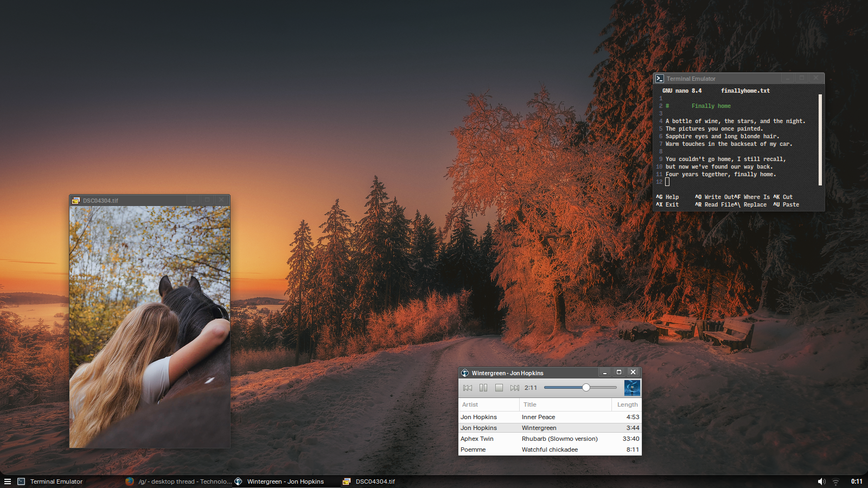Open the network indicator in the tray
The image size is (868, 488).
[836, 481]
